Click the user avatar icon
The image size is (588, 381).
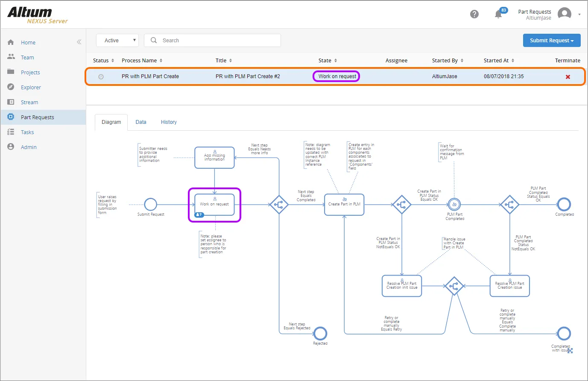coord(565,14)
